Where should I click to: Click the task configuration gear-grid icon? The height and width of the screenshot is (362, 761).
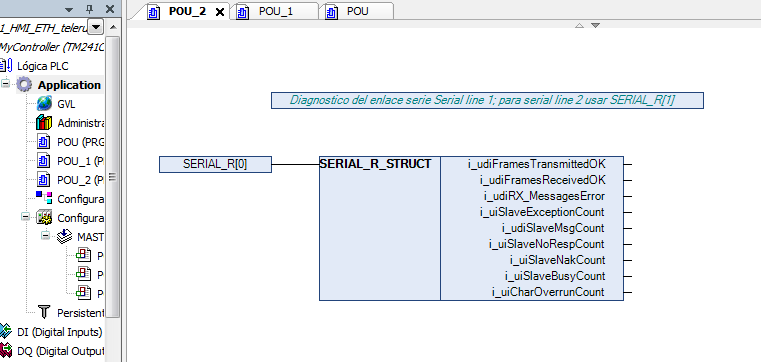click(x=44, y=218)
